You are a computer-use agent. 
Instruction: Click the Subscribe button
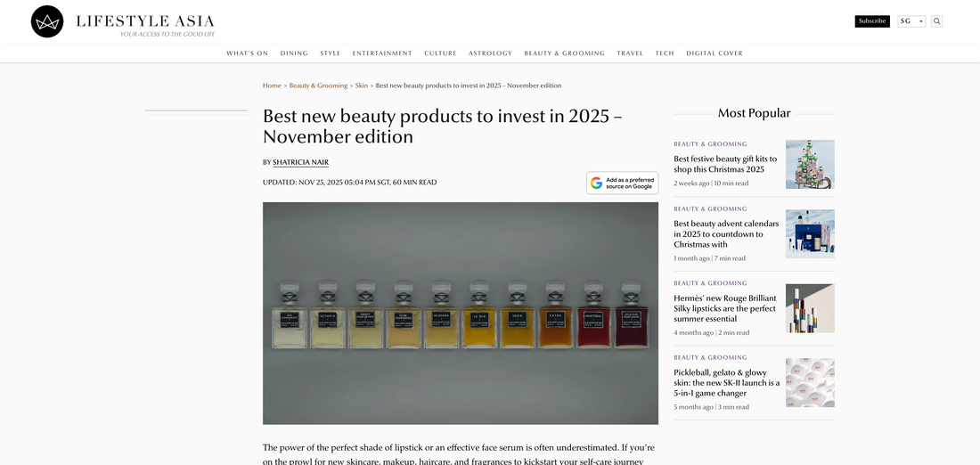click(872, 21)
